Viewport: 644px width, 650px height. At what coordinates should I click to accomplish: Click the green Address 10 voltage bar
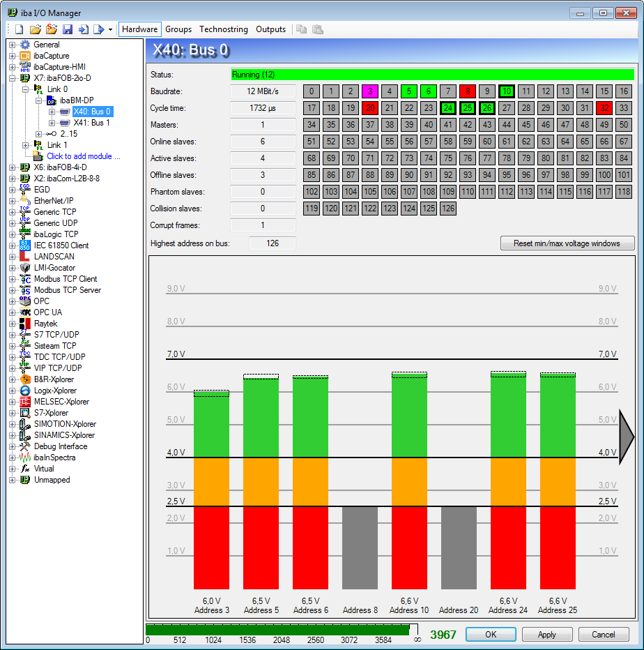[409, 417]
